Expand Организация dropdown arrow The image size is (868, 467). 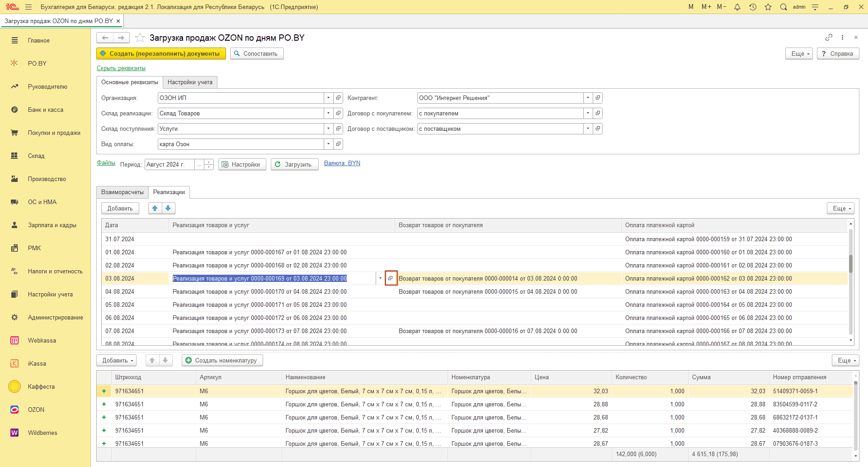[329, 98]
